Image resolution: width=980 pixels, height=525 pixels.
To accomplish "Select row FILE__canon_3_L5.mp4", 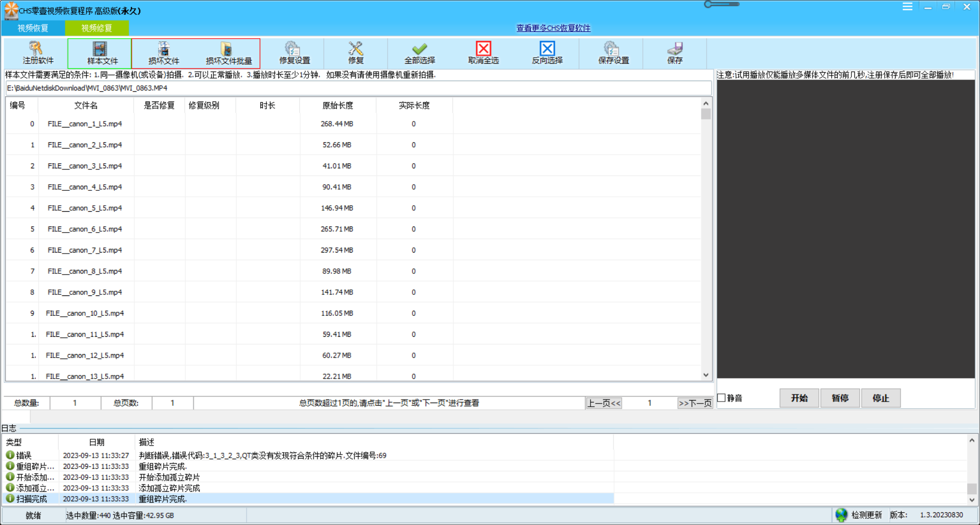I will pos(353,166).
